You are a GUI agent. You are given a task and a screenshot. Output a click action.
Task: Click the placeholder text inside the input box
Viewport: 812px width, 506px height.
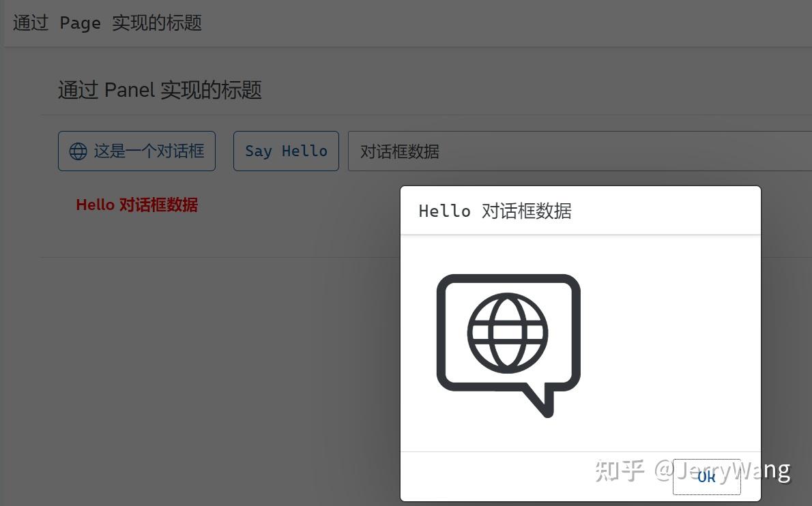[399, 151]
